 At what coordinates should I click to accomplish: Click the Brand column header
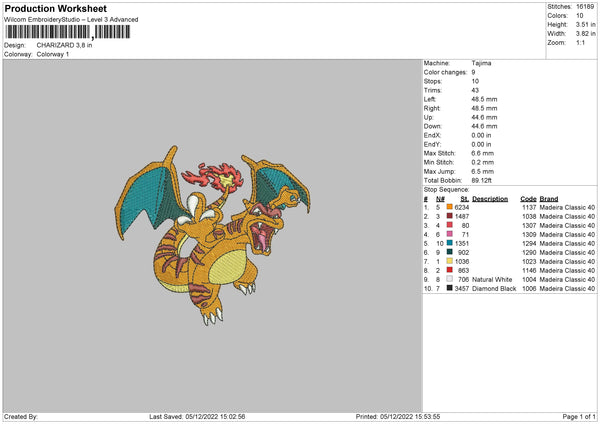549,199
